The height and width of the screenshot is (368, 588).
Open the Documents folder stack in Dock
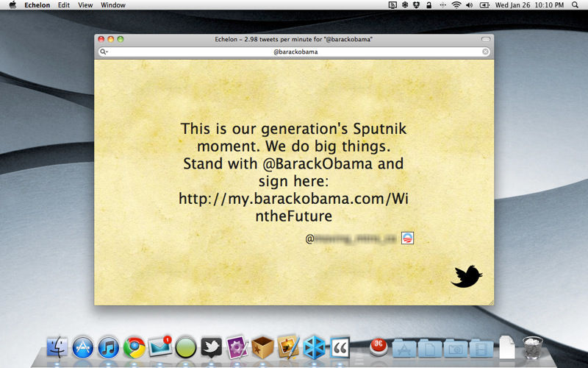coord(430,348)
